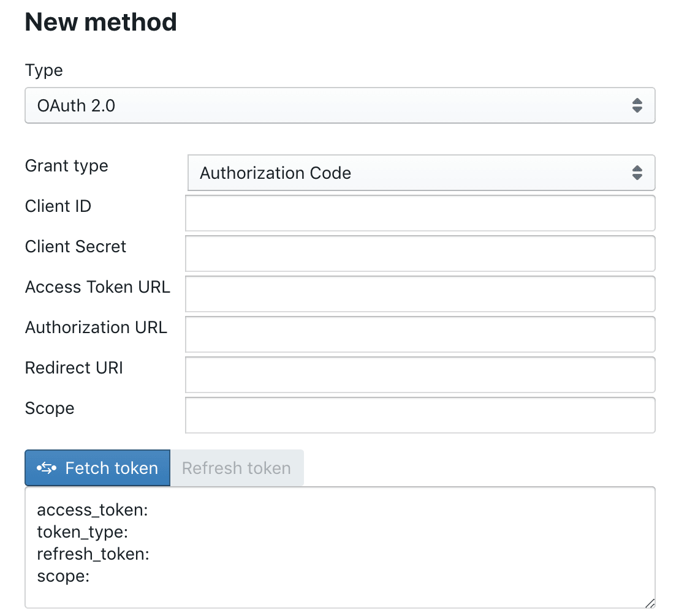Click into the Access Token URL field
679x616 pixels.
tap(420, 294)
